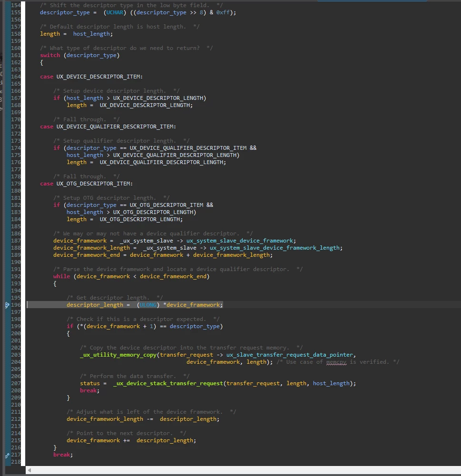
Task: Click line number 179 in the gutter
Action: pos(16,184)
